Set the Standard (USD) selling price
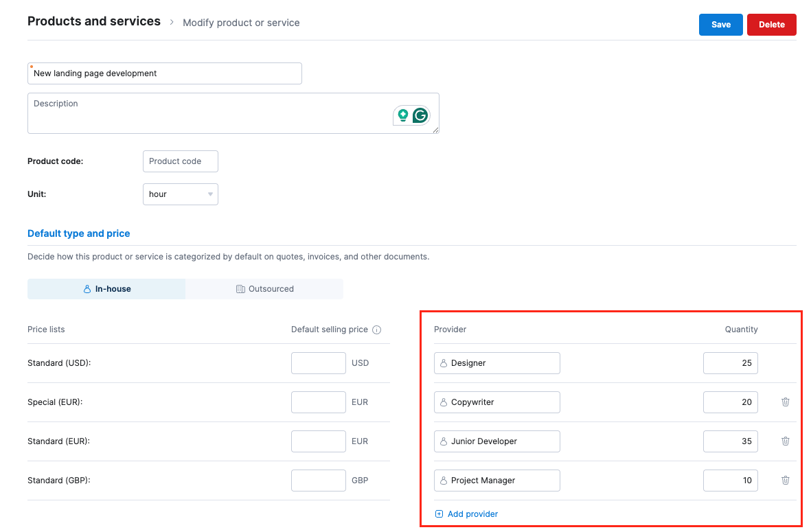 pyautogui.click(x=318, y=363)
